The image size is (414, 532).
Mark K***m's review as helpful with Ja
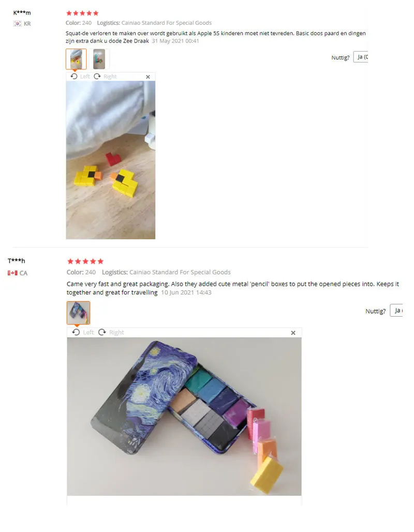click(361, 57)
